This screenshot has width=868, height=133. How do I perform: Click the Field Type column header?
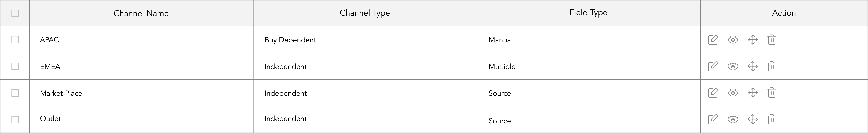[x=588, y=13]
